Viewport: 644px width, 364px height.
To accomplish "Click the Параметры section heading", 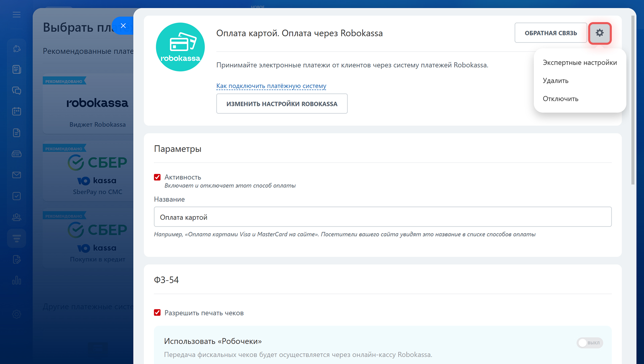I will [177, 149].
